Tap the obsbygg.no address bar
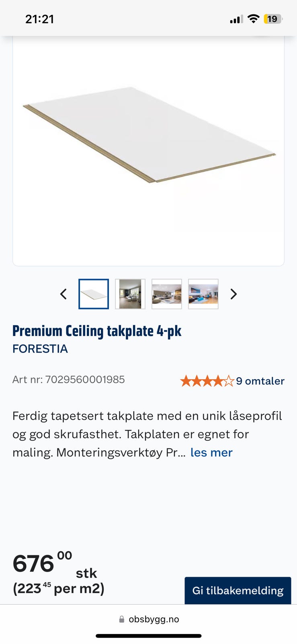The height and width of the screenshot is (644, 297). tap(149, 619)
